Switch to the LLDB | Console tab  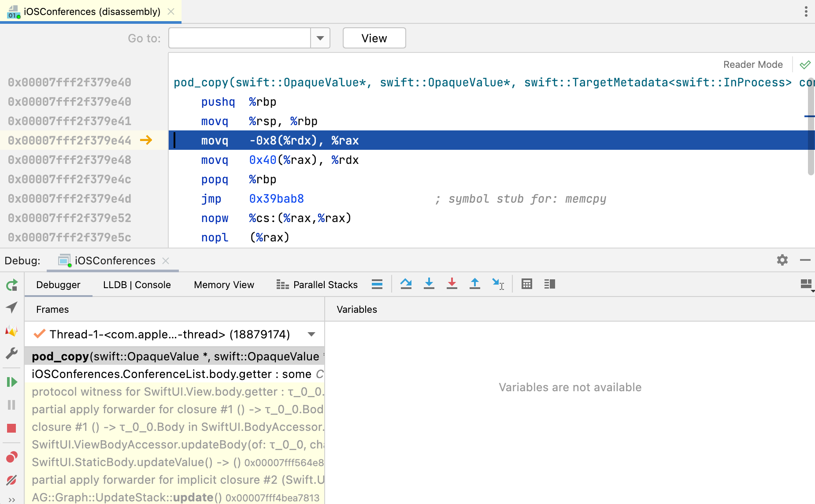137,285
